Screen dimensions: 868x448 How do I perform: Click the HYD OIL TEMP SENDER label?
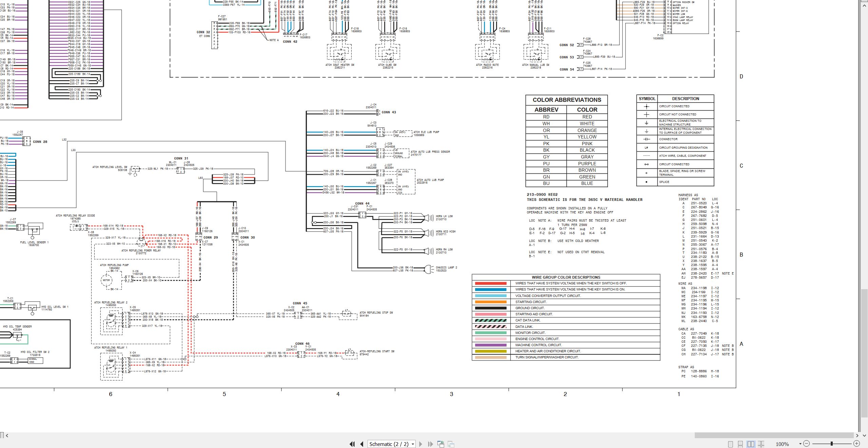(x=17, y=326)
